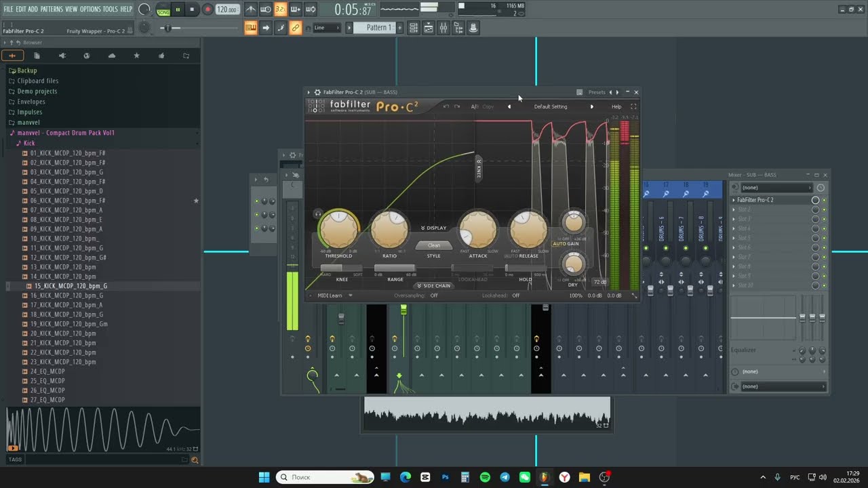Viewport: 868px width, 488px height.
Task: Open the Pro-C 2 window Presets menu
Action: pos(597,92)
